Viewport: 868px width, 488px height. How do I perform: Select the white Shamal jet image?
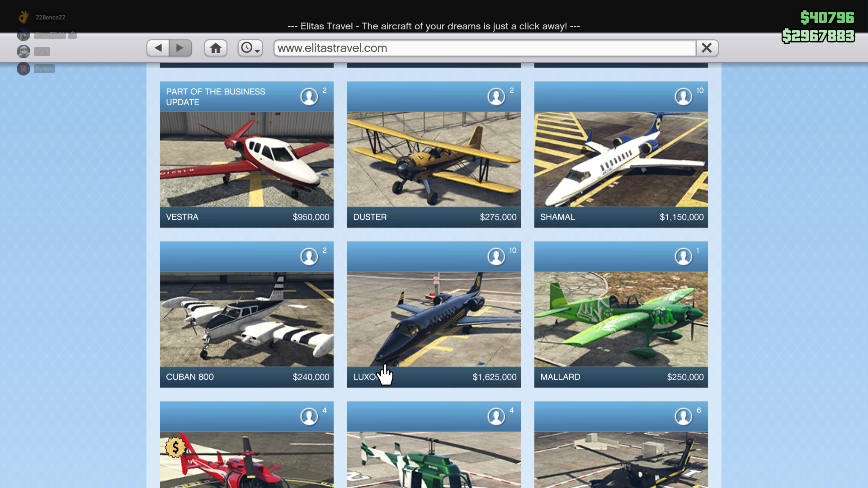621,160
